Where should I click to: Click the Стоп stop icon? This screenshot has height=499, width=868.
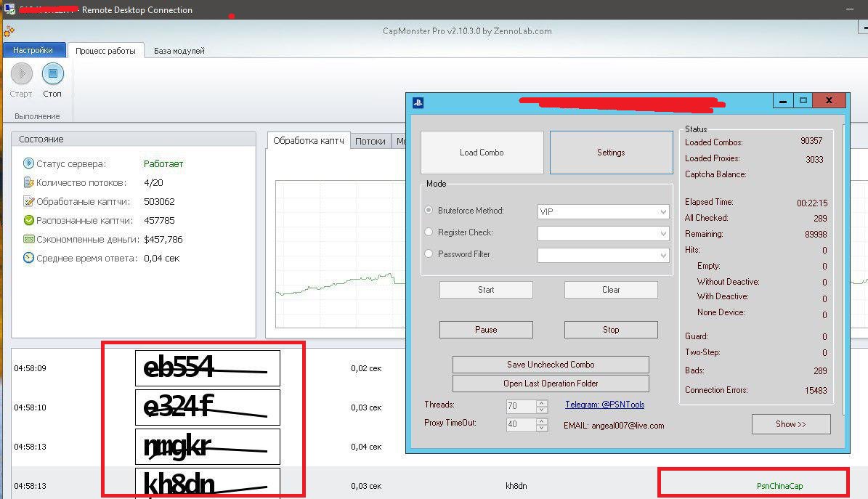coord(52,73)
